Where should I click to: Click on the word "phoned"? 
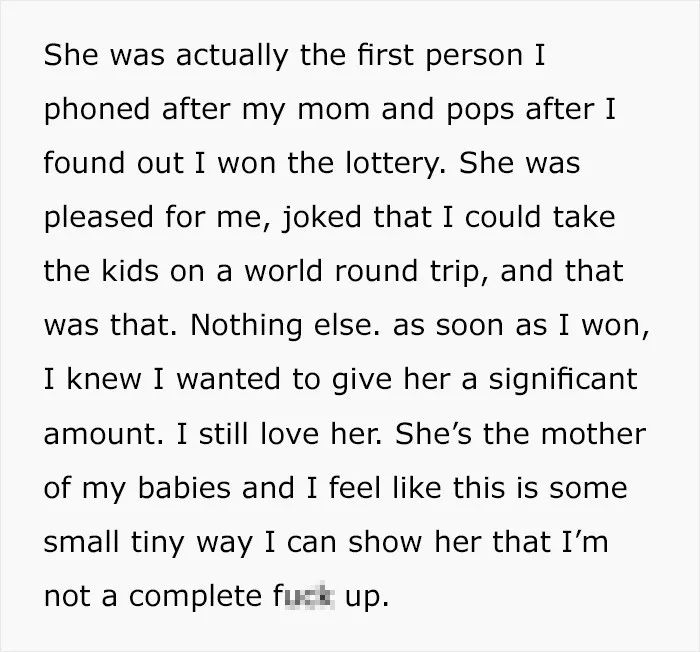(x=97, y=111)
